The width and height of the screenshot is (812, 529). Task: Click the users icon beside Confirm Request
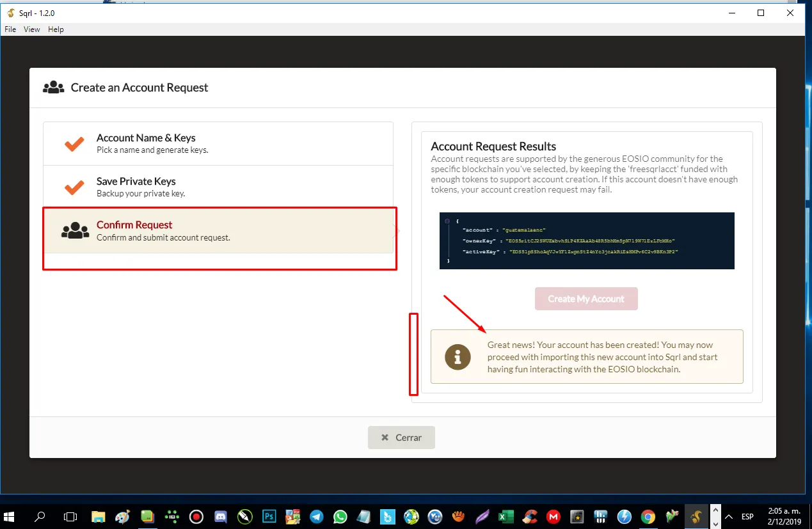[x=75, y=230]
